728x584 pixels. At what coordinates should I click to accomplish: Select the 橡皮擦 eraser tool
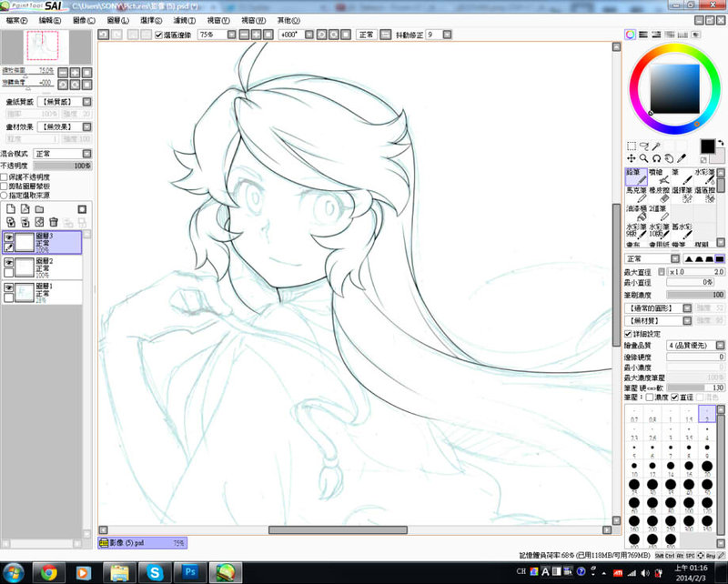pyautogui.click(x=659, y=195)
